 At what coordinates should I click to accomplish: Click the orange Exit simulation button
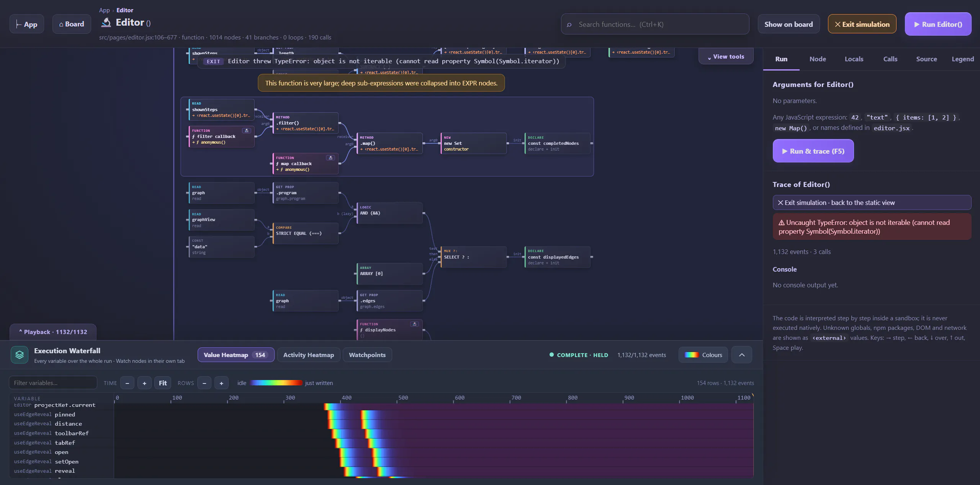point(862,24)
